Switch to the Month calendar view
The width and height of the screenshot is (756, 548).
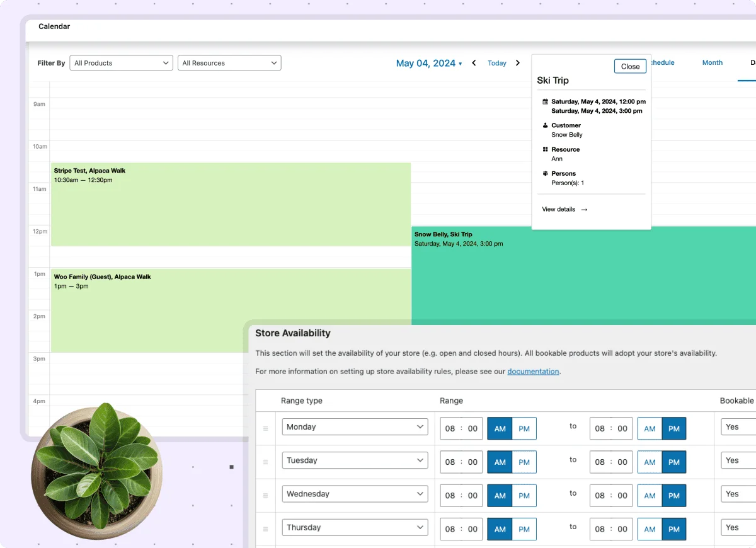[713, 62]
